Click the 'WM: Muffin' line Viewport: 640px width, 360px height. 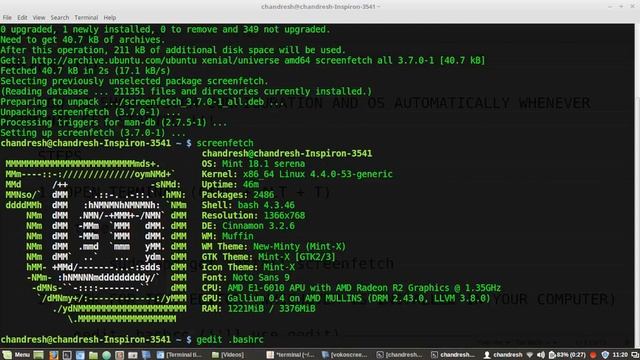click(227, 236)
